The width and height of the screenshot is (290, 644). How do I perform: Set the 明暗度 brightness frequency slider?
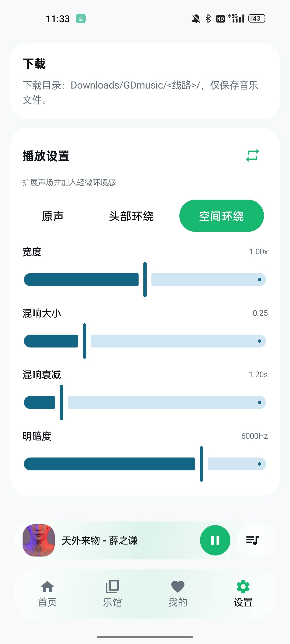coord(145,464)
